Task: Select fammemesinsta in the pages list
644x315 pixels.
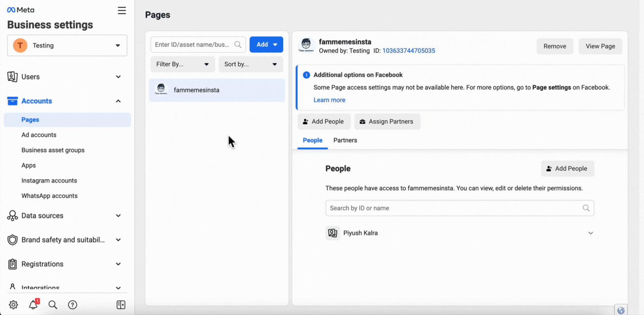Action: (x=217, y=90)
